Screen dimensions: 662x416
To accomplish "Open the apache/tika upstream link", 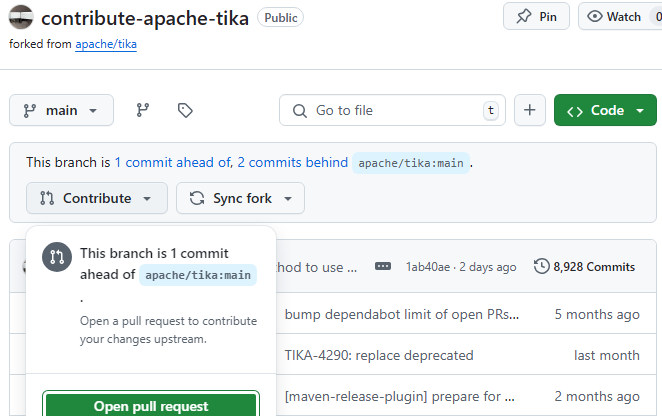I will coord(106,44).
